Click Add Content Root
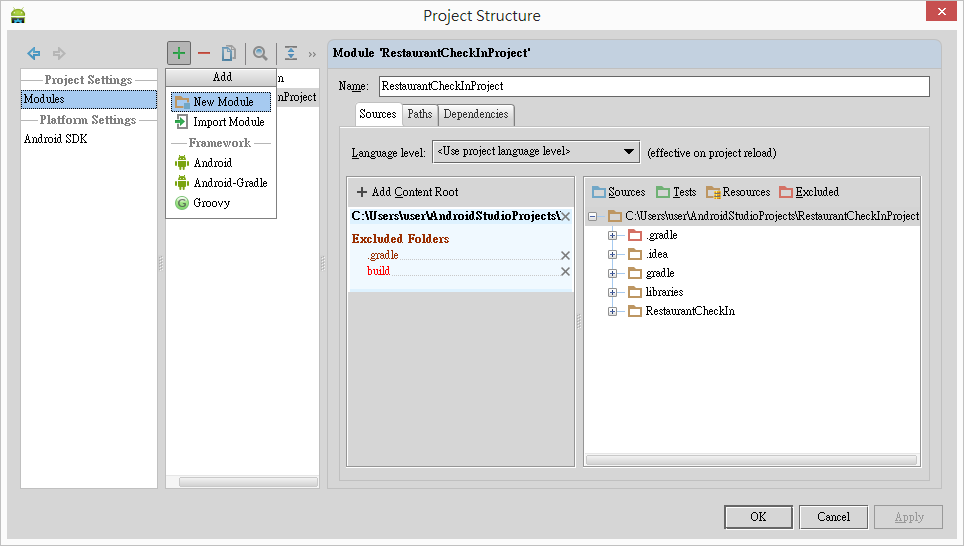 (x=408, y=192)
